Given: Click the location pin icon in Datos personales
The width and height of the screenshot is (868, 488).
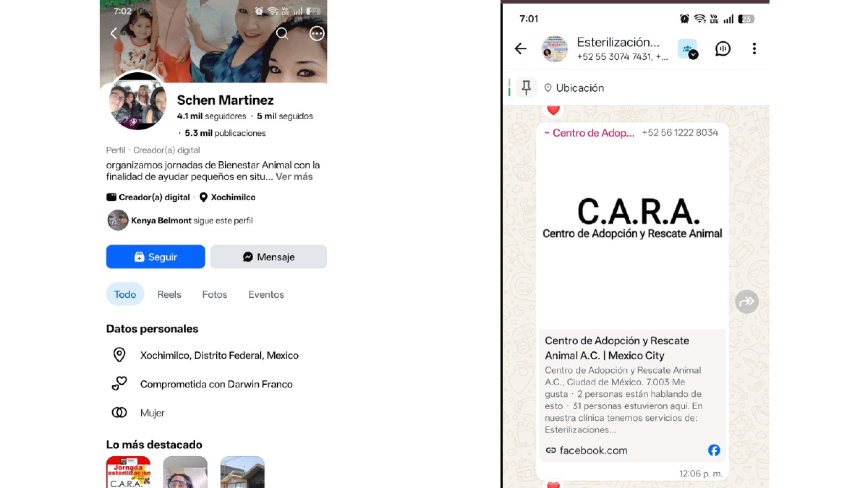Looking at the screenshot, I should (119, 355).
